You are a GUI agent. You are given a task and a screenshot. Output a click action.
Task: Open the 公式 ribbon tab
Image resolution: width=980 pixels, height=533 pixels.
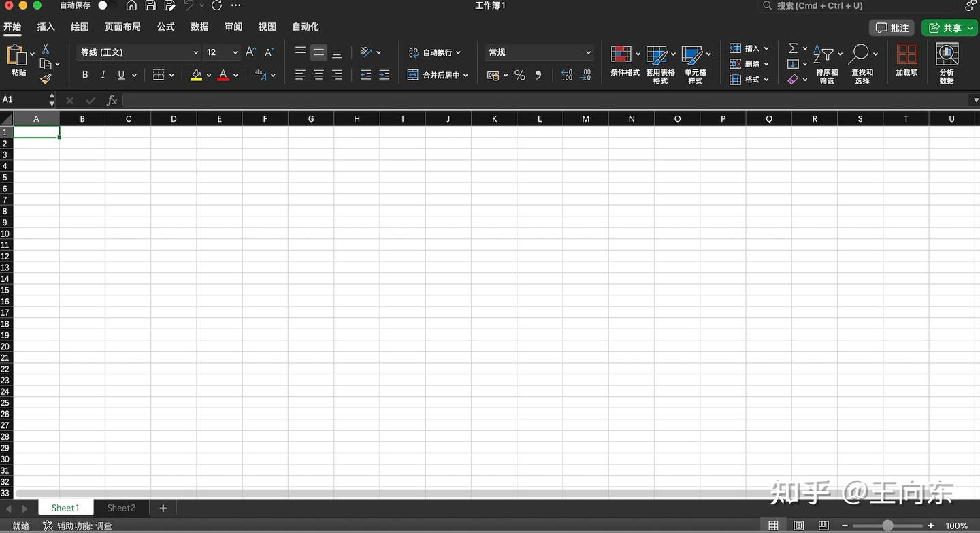(x=165, y=27)
